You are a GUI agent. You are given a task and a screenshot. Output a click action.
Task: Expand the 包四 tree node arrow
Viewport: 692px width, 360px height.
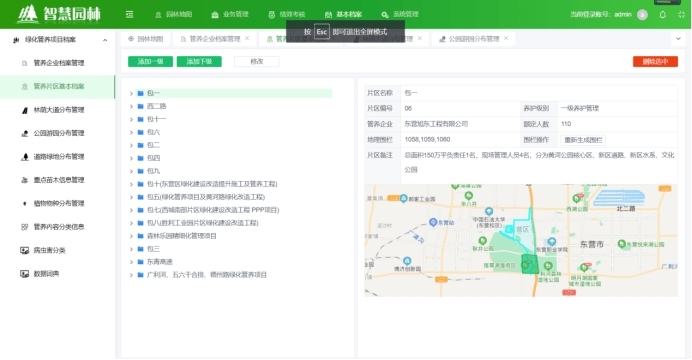click(131, 158)
